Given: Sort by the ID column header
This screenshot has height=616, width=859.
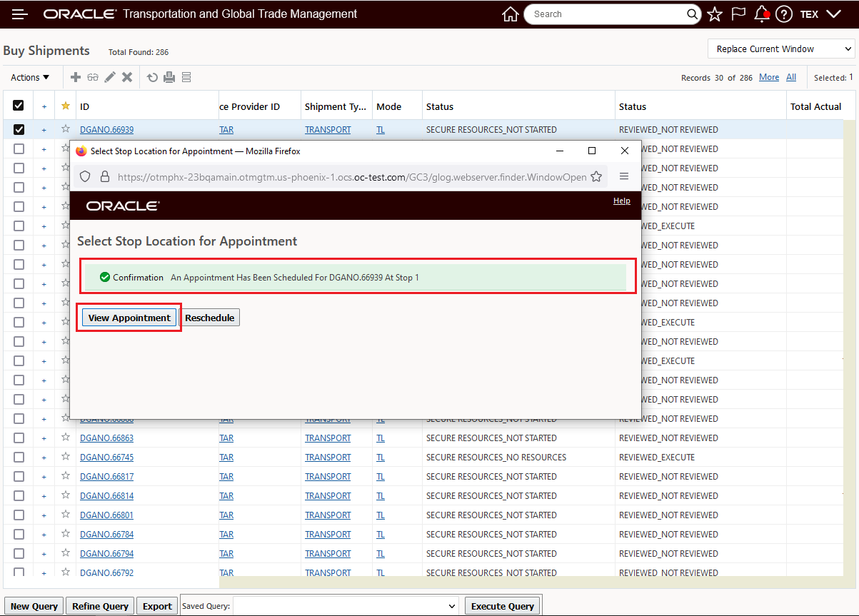Looking at the screenshot, I should (x=84, y=106).
